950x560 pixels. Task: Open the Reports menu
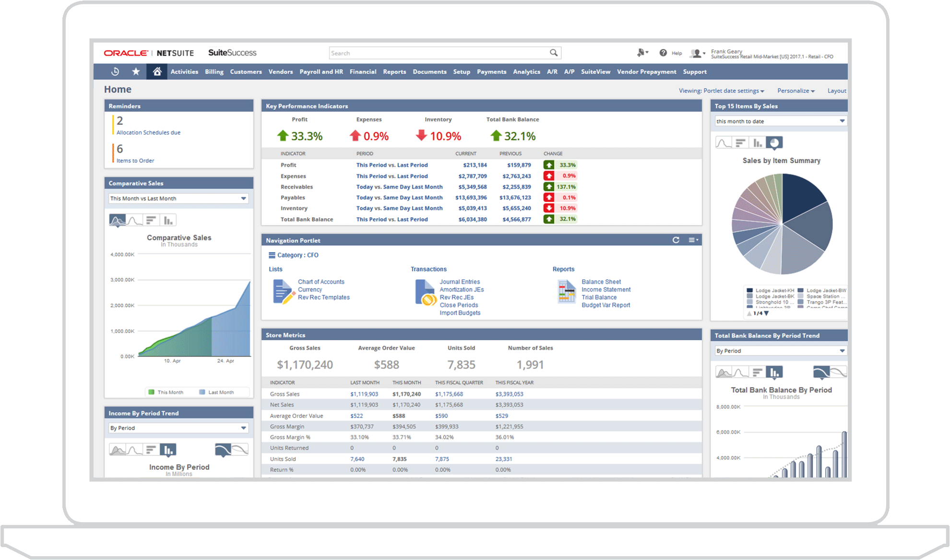coord(394,71)
